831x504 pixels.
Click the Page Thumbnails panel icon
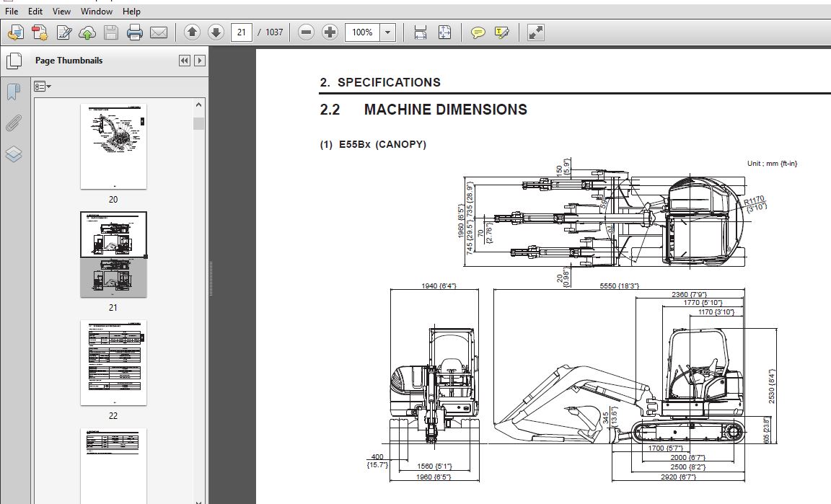click(x=14, y=61)
